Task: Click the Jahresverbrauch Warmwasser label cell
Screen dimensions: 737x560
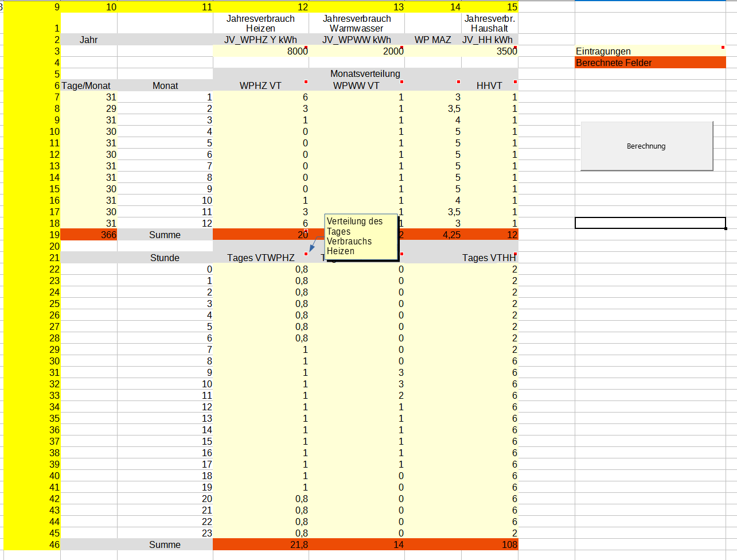Action: point(356,24)
